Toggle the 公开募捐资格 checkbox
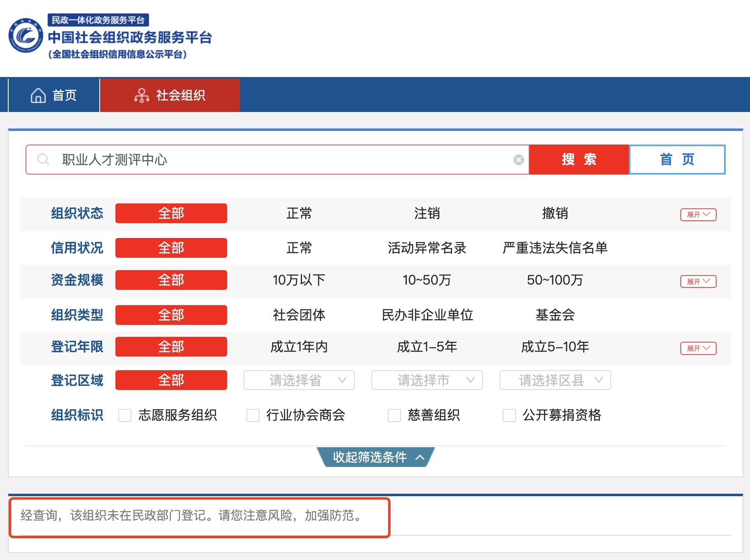Viewport: 750px width, 560px height. click(x=509, y=415)
